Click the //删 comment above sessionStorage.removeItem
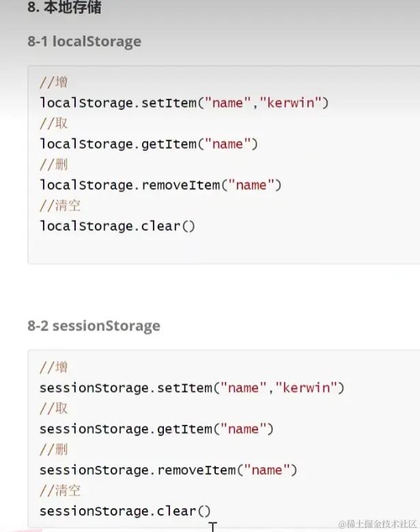 click(x=53, y=449)
